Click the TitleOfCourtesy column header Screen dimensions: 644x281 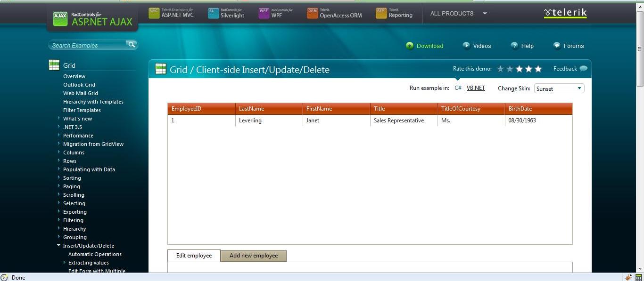(x=471, y=109)
